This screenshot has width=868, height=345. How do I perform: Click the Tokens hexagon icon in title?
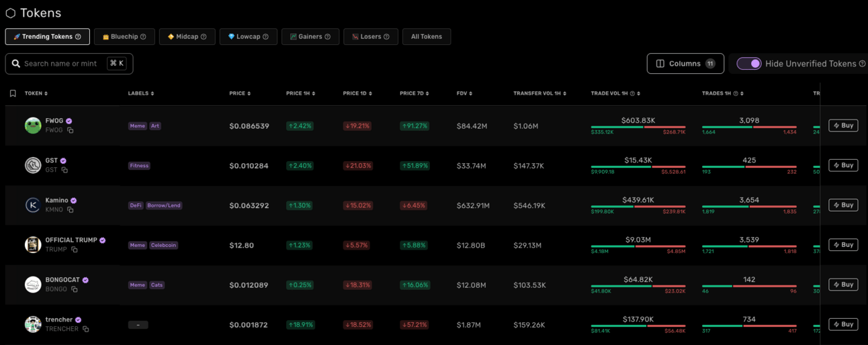click(10, 13)
